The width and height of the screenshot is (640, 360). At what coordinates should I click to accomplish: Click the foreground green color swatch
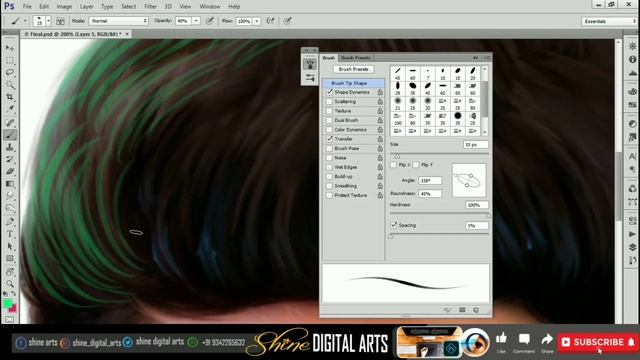tap(7, 304)
